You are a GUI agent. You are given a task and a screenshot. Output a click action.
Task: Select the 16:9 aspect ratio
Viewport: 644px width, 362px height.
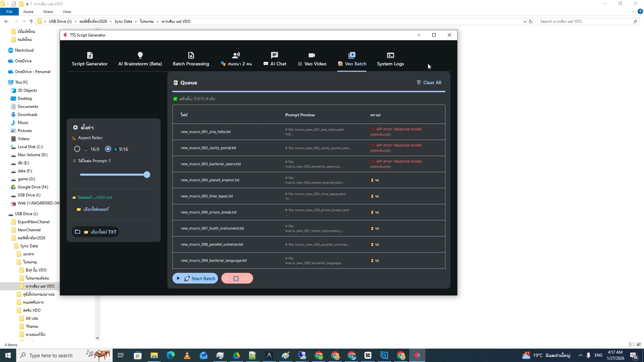(77, 149)
